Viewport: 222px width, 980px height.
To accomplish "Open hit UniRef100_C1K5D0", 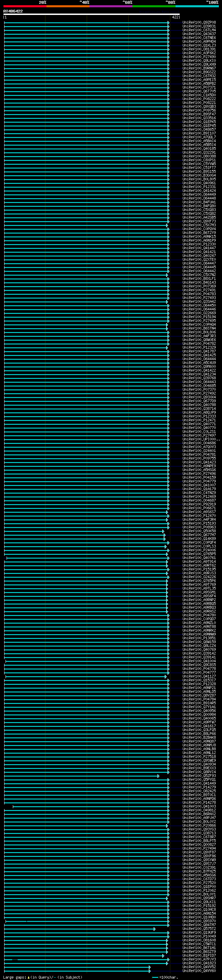I will click(199, 95).
